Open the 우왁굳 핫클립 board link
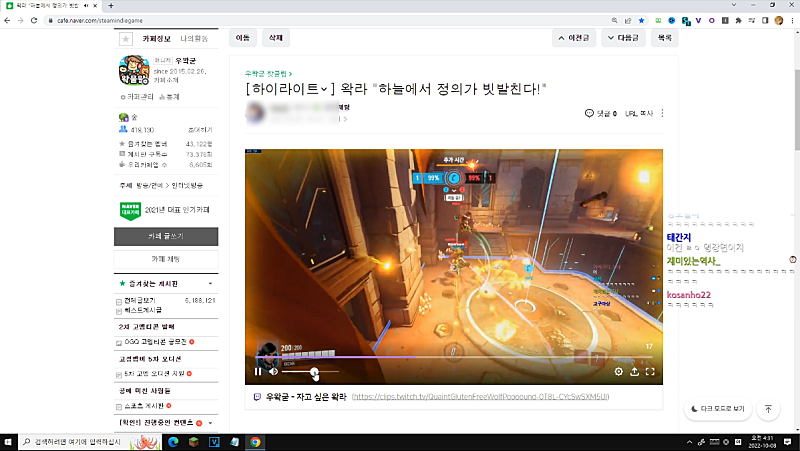Viewport: 800px width, 451px height. point(268,74)
